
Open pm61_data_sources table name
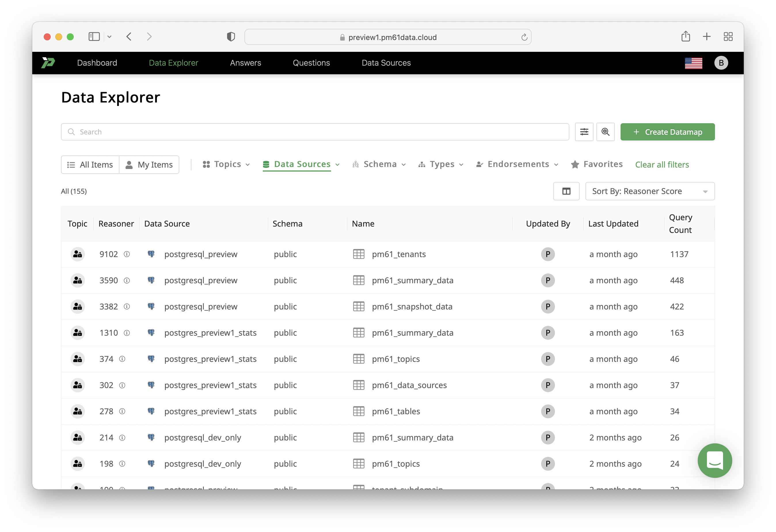tap(409, 385)
